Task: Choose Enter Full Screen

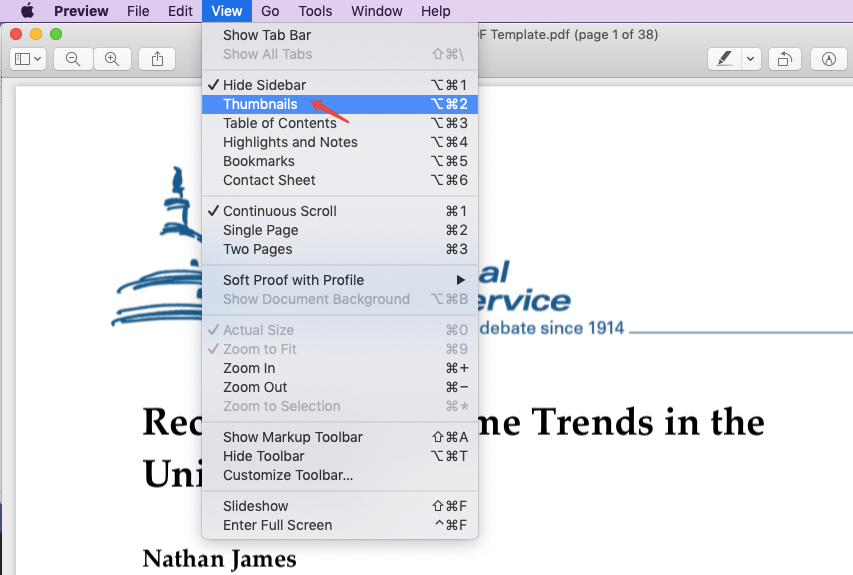Action: [339, 525]
